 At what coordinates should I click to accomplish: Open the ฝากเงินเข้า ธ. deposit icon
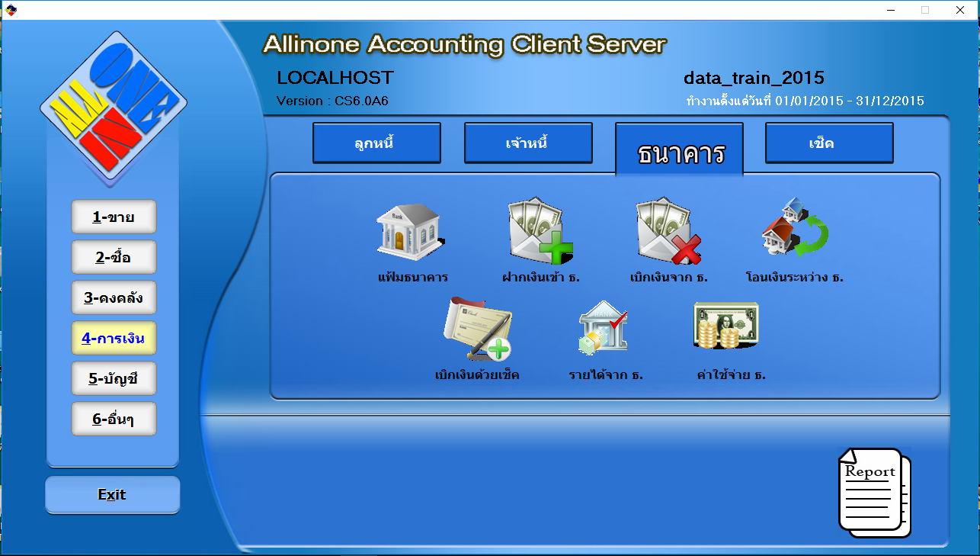pos(540,230)
